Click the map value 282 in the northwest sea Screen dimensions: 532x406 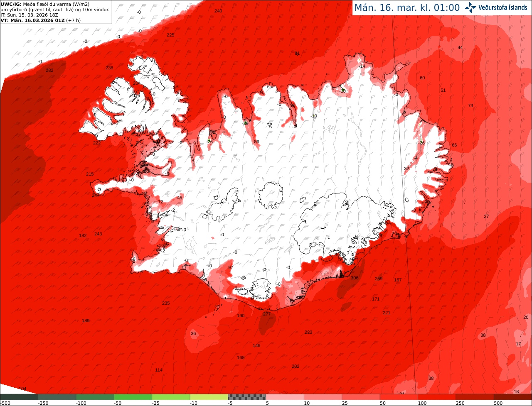tap(49, 71)
